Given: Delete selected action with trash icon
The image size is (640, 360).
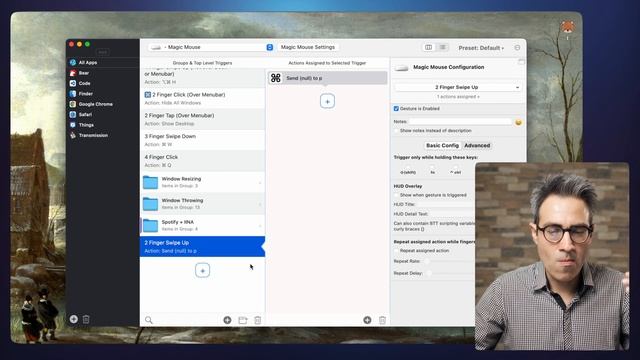Looking at the screenshot, I should point(382,320).
